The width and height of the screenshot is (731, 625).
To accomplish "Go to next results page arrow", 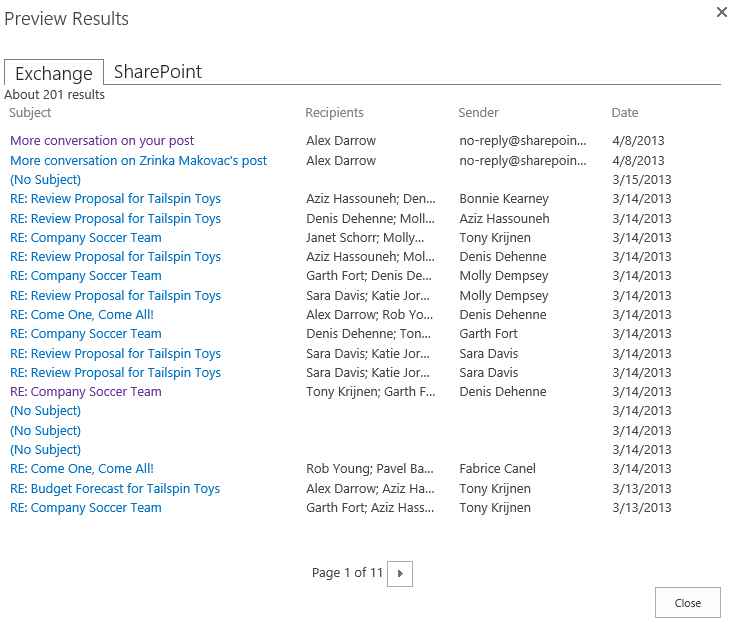I will (400, 573).
